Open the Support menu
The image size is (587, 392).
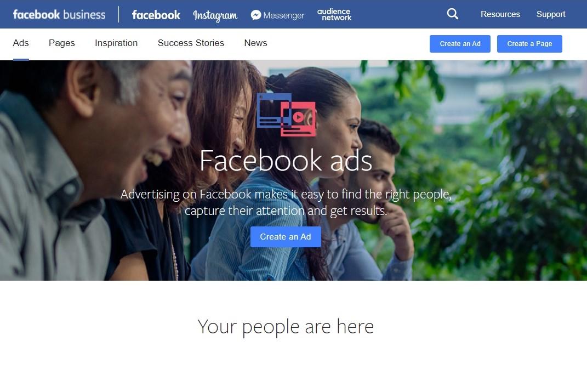[551, 14]
